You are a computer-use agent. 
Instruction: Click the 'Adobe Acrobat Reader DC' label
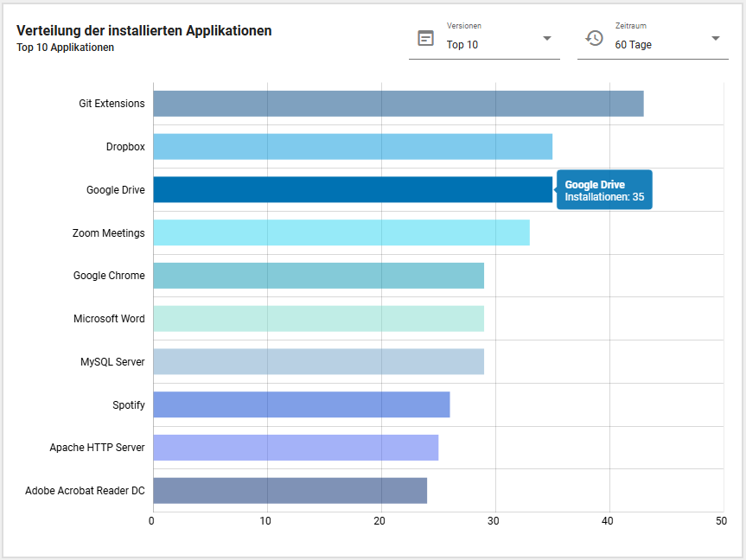[x=85, y=491]
